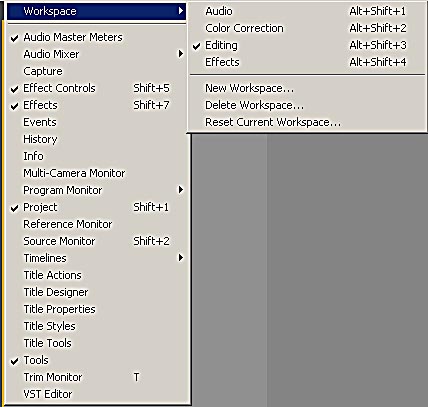Select the Workspace menu item
This screenshot has height=407, width=428.
pyautogui.click(x=97, y=11)
